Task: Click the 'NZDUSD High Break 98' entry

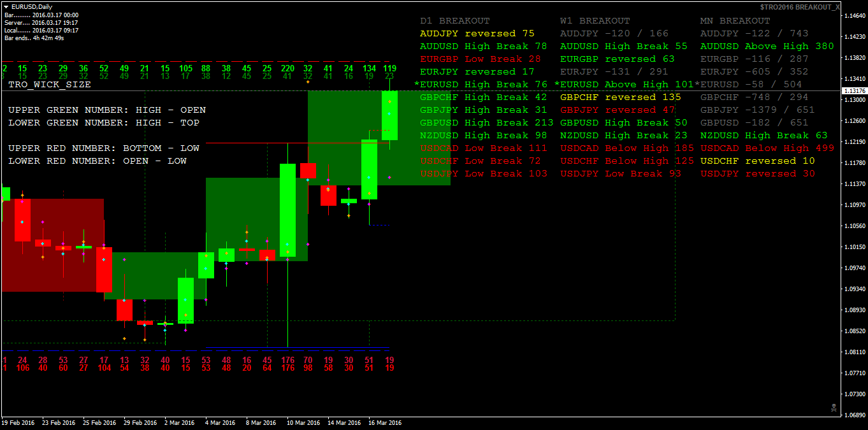Action: (x=484, y=136)
